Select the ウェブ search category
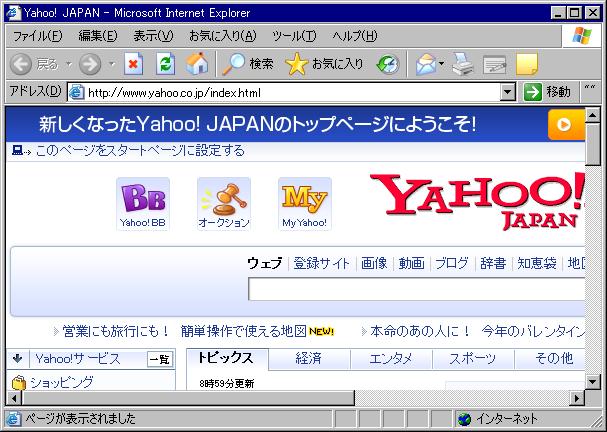 pyautogui.click(x=265, y=264)
